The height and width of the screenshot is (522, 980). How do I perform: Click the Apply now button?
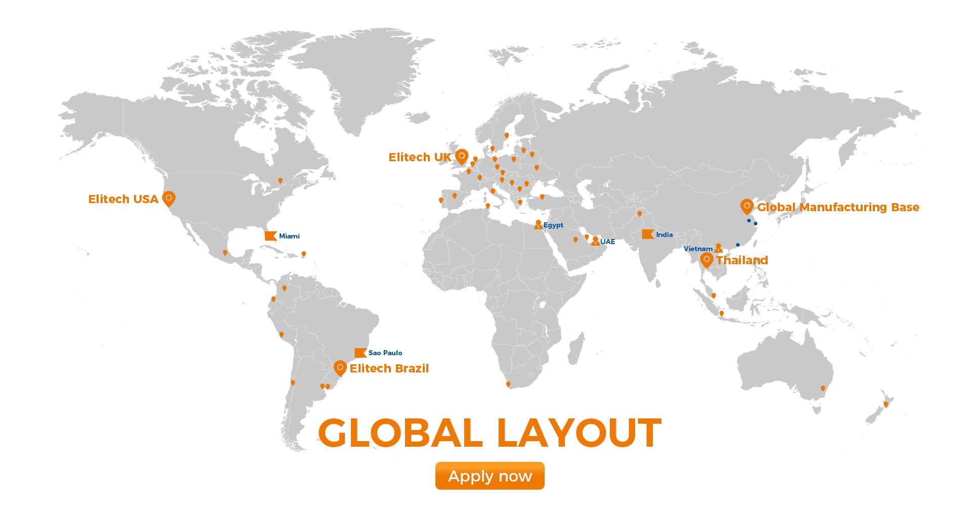click(x=489, y=476)
